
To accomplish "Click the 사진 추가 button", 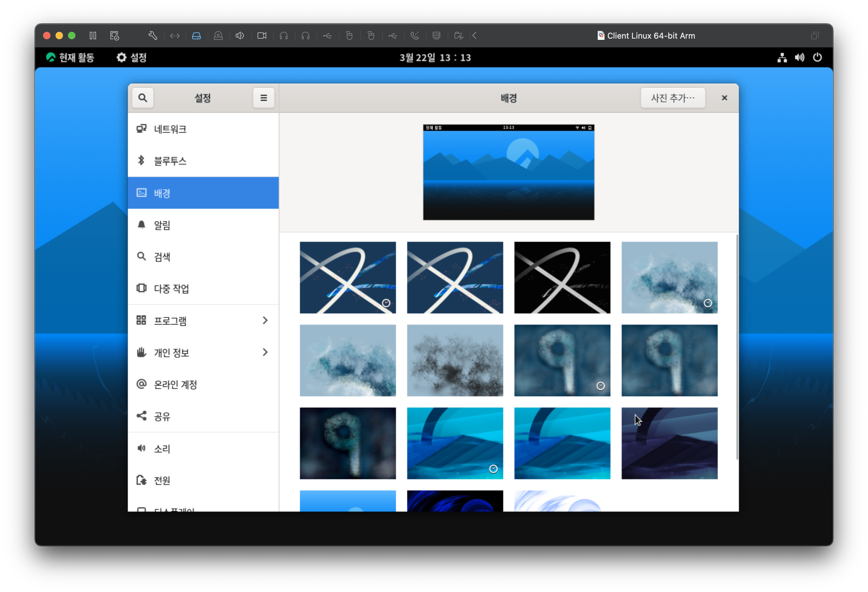I will (673, 98).
